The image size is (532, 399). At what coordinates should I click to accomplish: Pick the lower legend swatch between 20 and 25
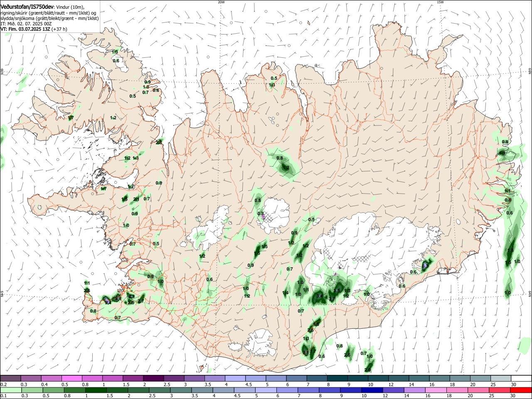click(477, 390)
